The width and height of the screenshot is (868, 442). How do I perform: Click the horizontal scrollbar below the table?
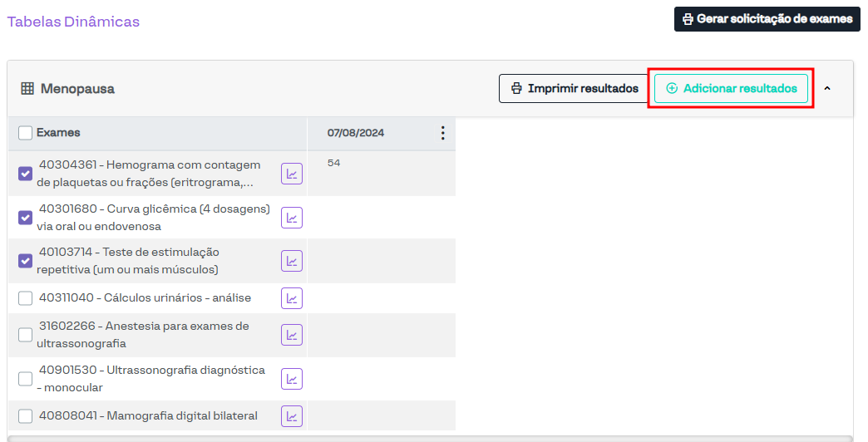pyautogui.click(x=430, y=438)
